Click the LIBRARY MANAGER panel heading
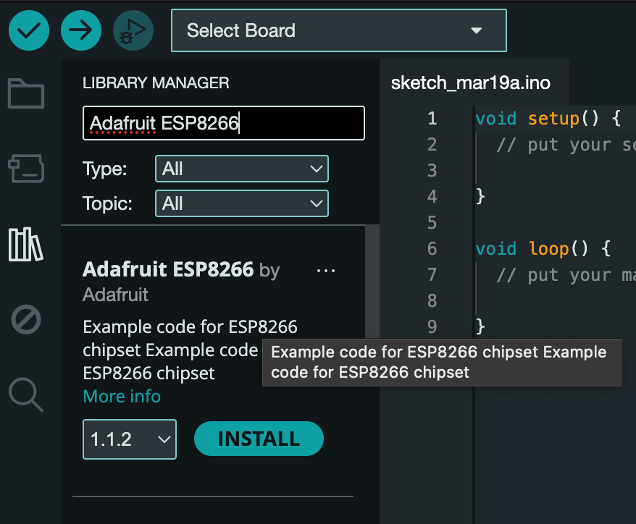Image resolution: width=636 pixels, height=524 pixels. tap(156, 83)
